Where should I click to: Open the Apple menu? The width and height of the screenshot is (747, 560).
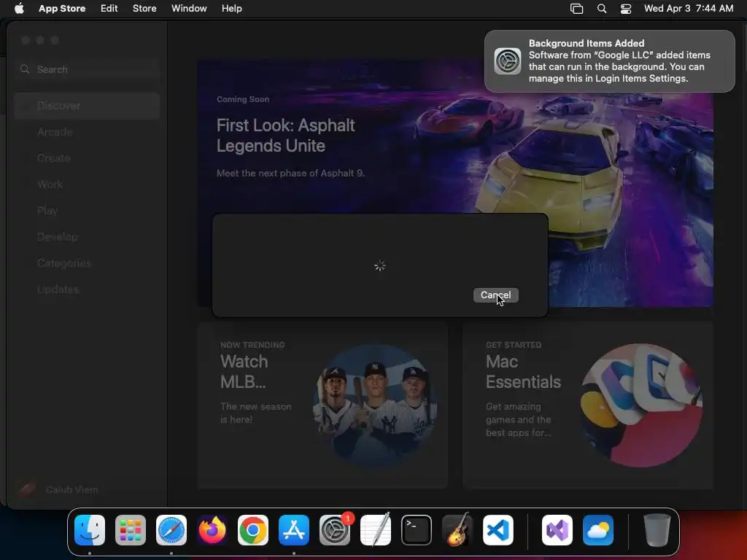[x=19, y=8]
